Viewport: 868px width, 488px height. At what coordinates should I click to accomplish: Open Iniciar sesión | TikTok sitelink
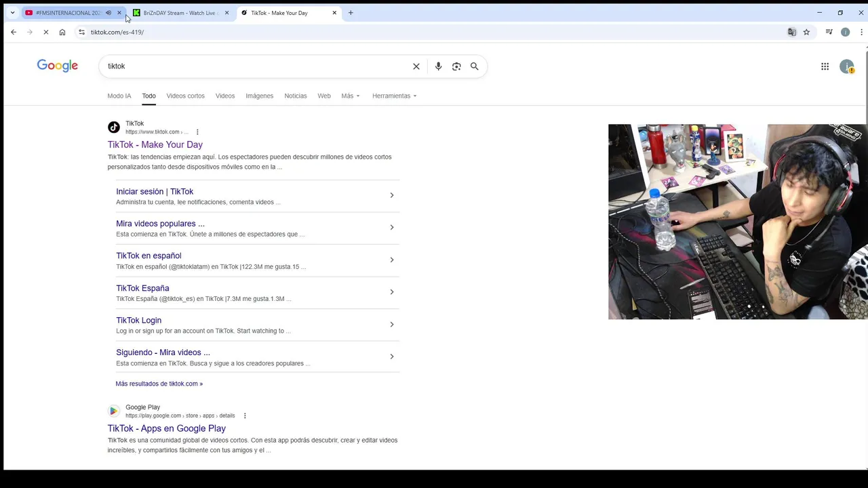coord(155,192)
